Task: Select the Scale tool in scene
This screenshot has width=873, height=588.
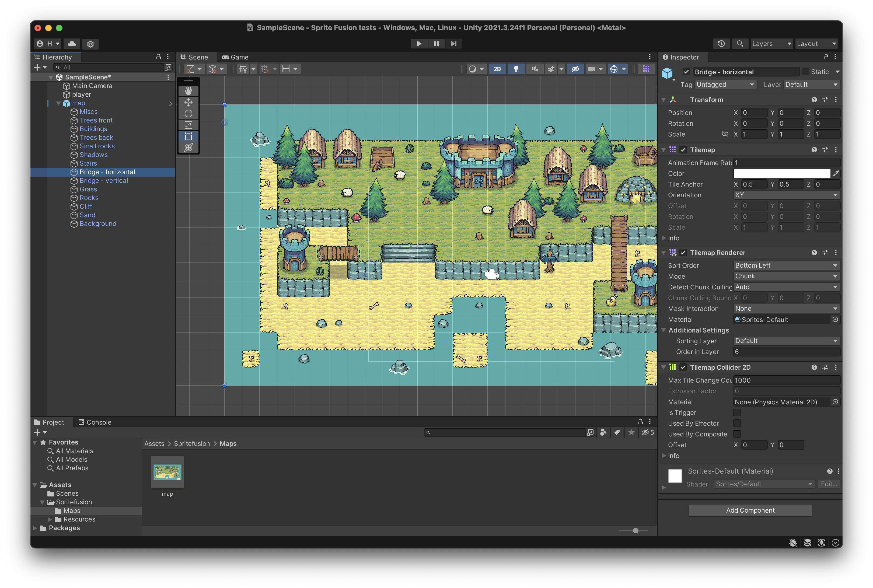Action: (x=188, y=125)
